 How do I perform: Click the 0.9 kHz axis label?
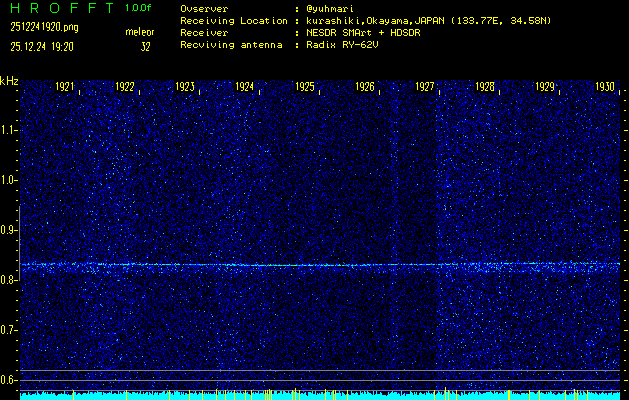8,230
